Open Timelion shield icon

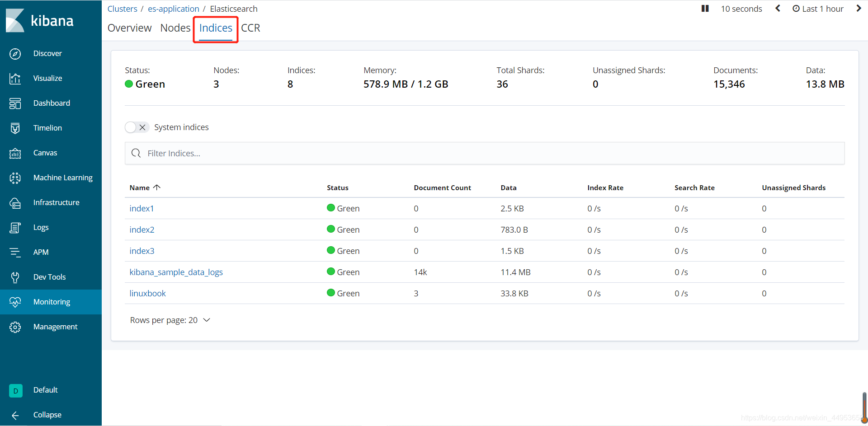[15, 128]
